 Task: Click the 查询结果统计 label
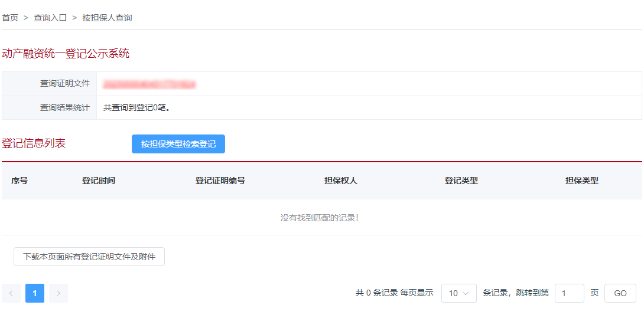coord(65,107)
